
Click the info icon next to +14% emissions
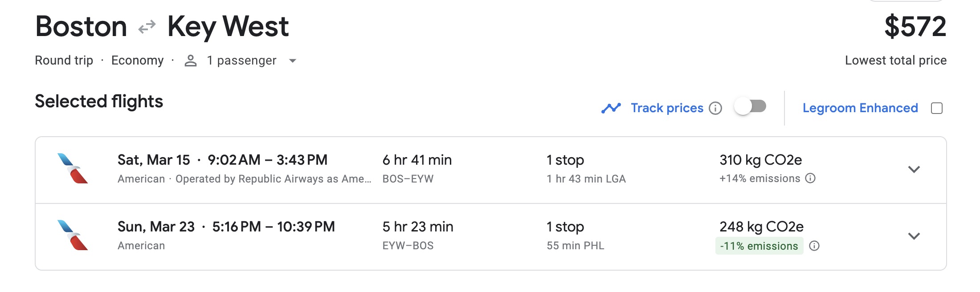pyautogui.click(x=810, y=179)
